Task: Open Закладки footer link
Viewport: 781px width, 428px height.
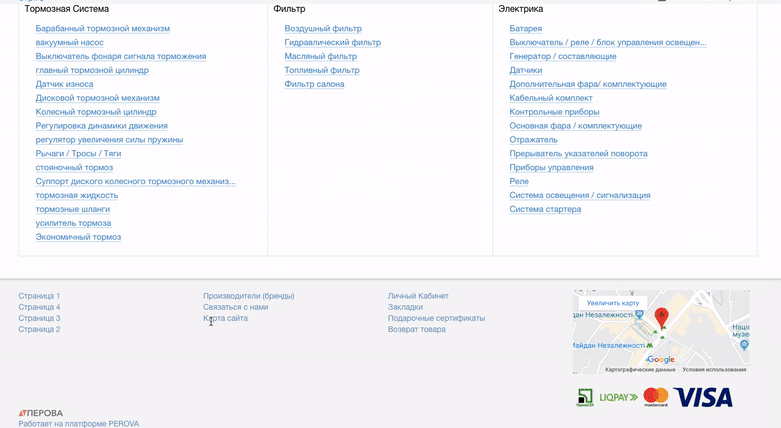Action: [x=405, y=307]
